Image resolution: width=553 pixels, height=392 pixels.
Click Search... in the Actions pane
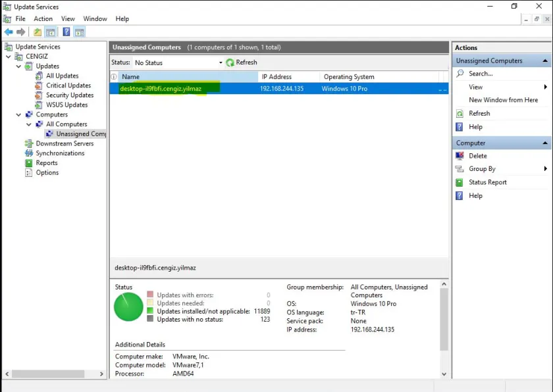pyautogui.click(x=481, y=74)
